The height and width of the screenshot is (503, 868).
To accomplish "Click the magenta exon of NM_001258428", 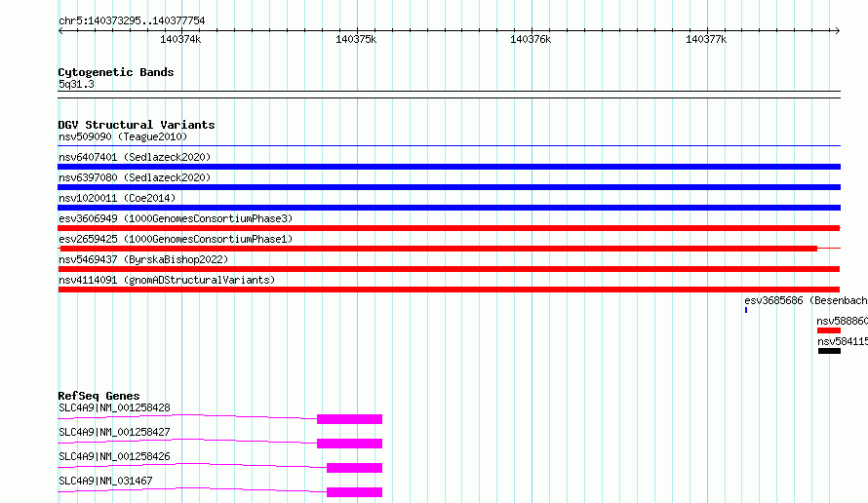I will [x=349, y=419].
